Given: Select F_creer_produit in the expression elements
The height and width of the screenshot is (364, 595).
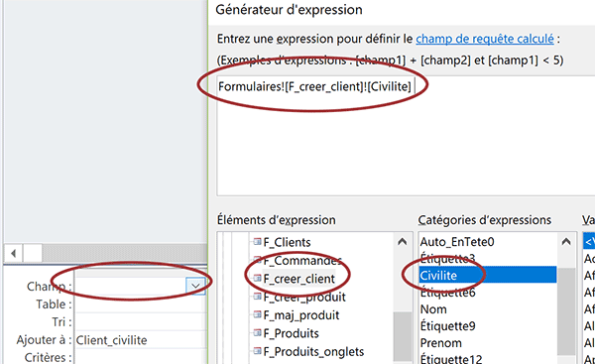Looking at the screenshot, I should [x=304, y=297].
